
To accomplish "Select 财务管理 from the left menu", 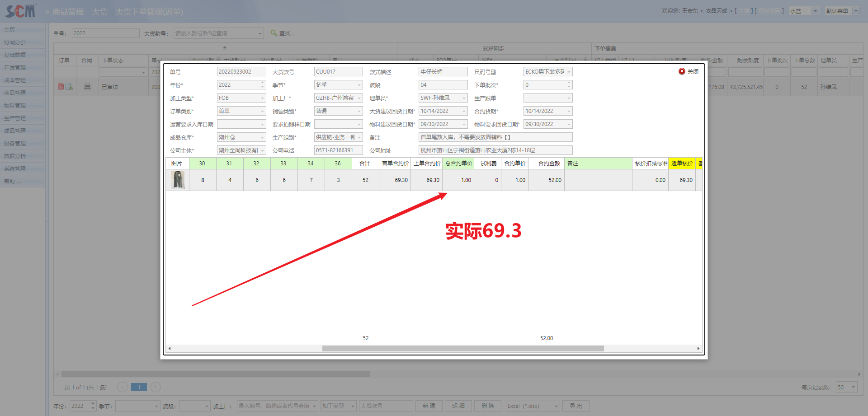I will pyautogui.click(x=15, y=144).
